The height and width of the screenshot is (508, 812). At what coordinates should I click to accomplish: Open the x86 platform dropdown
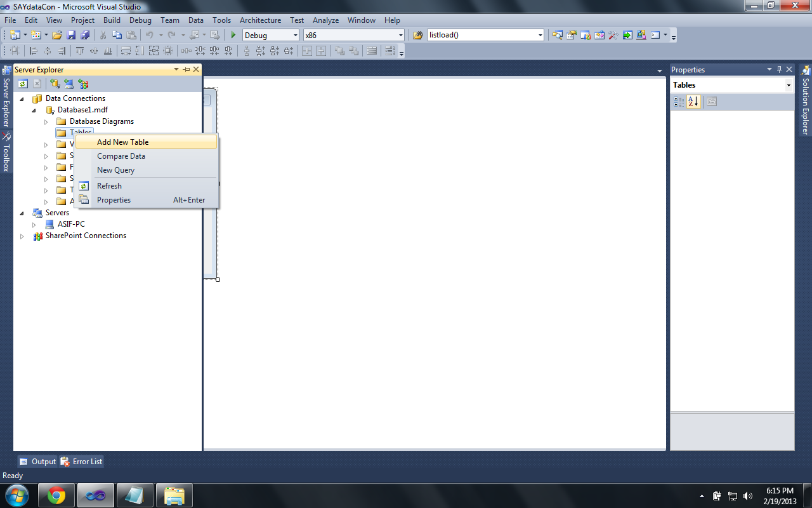400,36
